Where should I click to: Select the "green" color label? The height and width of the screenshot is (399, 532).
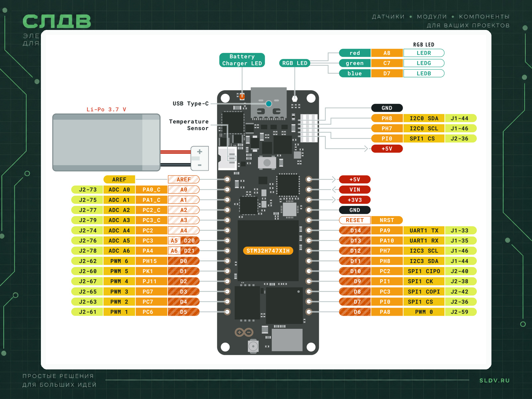(355, 63)
